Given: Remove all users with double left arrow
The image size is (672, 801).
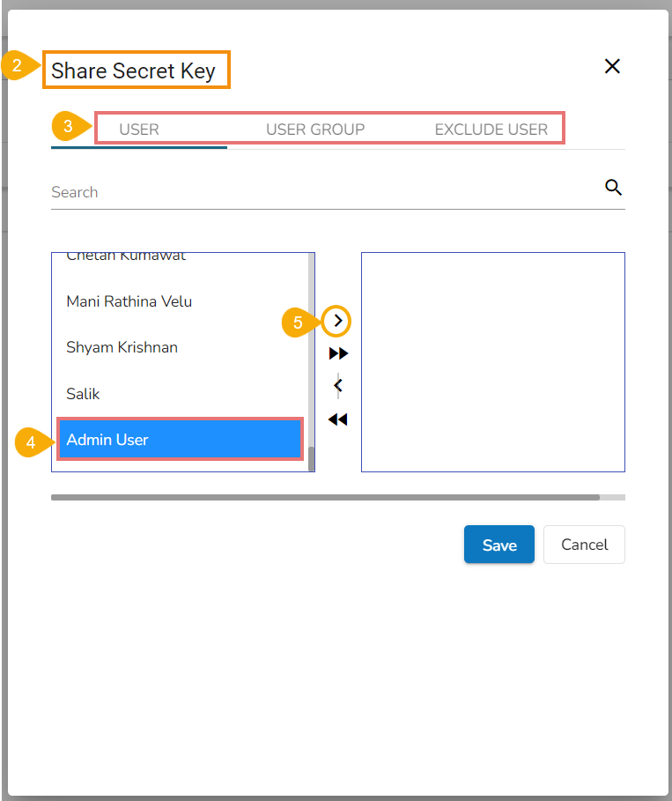Looking at the screenshot, I should pos(337,419).
